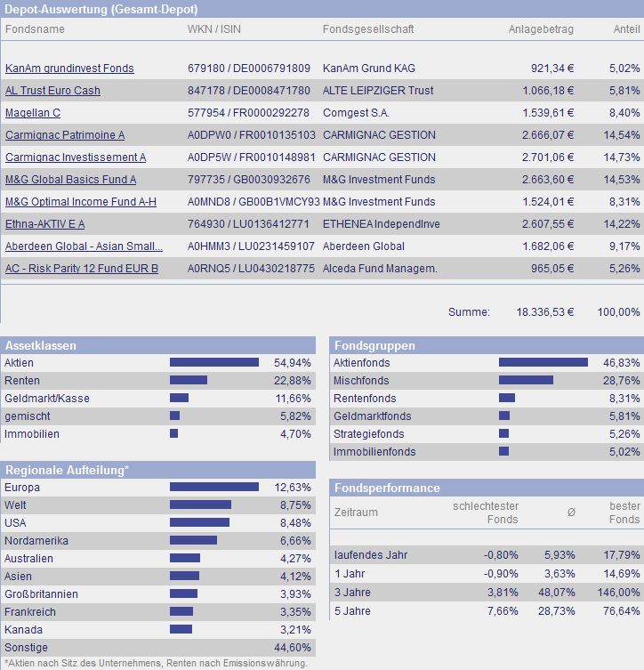Click the Fondsperformance section header
Screen dimensions: 644x670
coord(386,488)
